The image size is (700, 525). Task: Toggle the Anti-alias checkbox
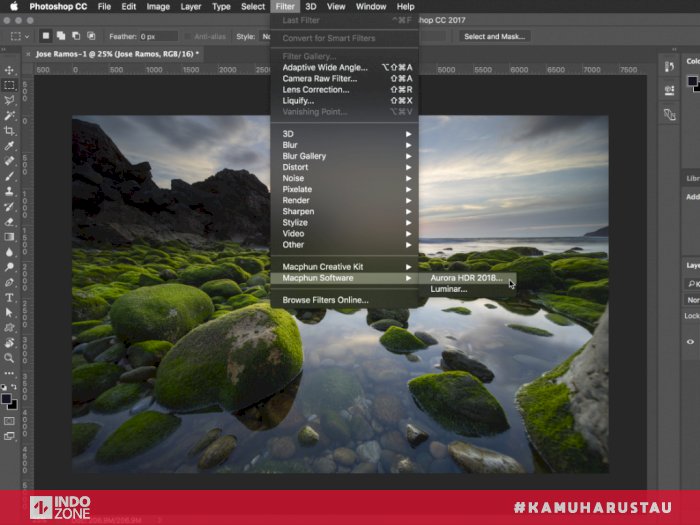[x=188, y=37]
